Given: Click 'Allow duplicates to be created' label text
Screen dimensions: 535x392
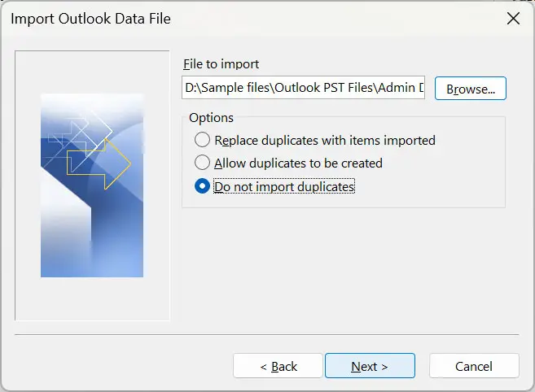Looking at the screenshot, I should point(298,163).
